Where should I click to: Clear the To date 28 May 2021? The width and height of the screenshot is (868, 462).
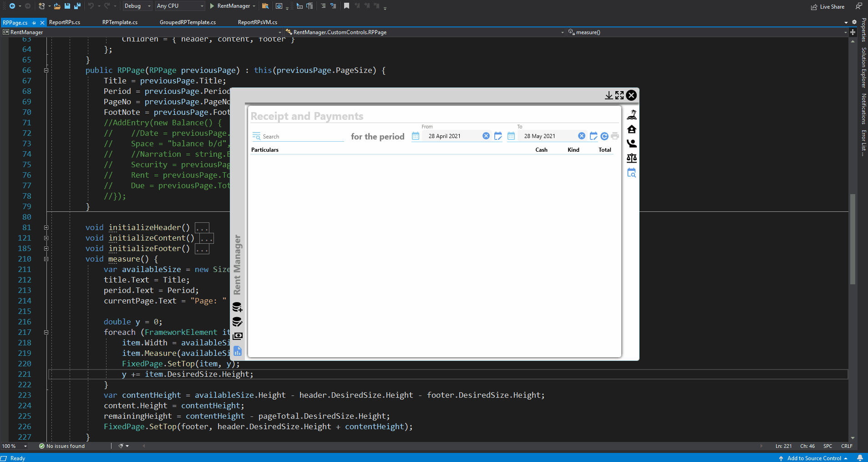582,136
